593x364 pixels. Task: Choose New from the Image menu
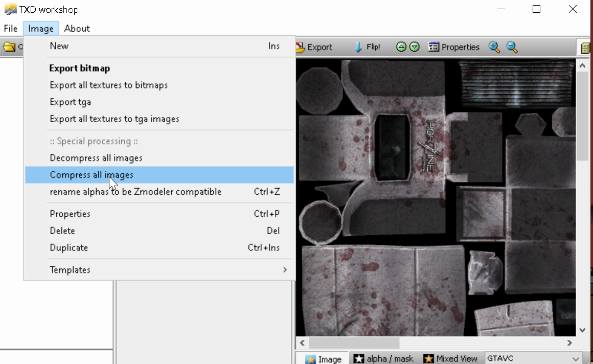159,46
